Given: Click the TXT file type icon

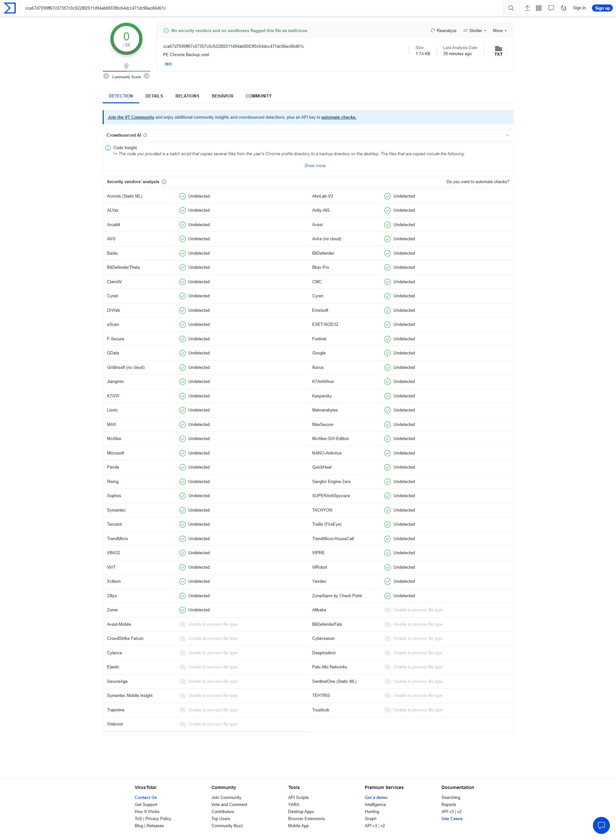Looking at the screenshot, I should click(498, 51).
